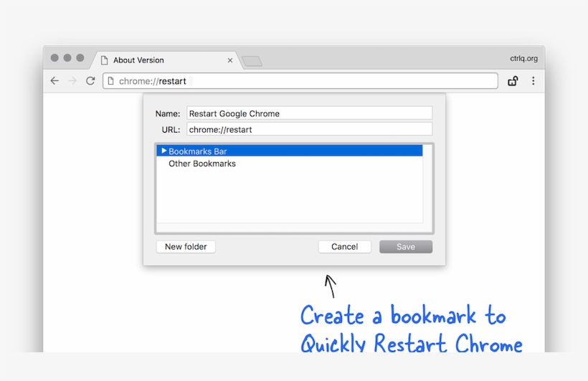Open a new tab button
Screen dimensions: 588x381
(252, 61)
